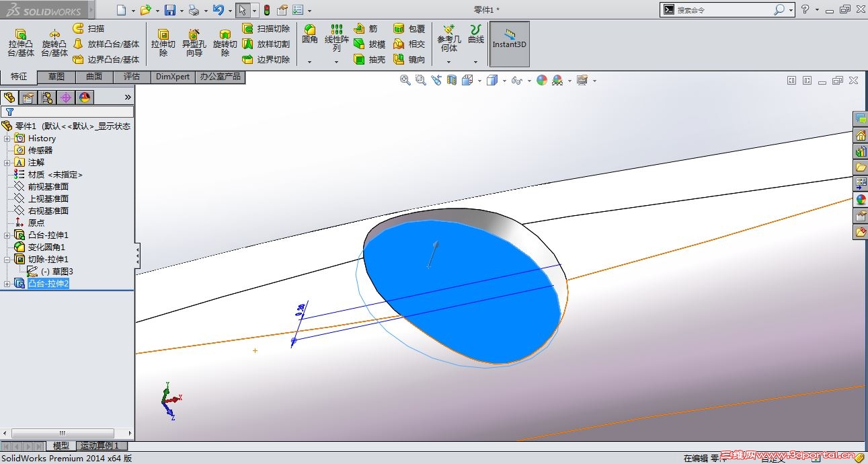
Task: Select the 线性阵列 linear pattern tool
Action: tap(337, 38)
